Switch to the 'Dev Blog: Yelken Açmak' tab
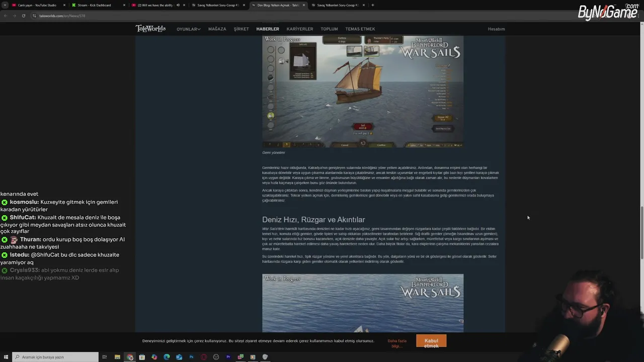The image size is (644, 362). (278, 5)
